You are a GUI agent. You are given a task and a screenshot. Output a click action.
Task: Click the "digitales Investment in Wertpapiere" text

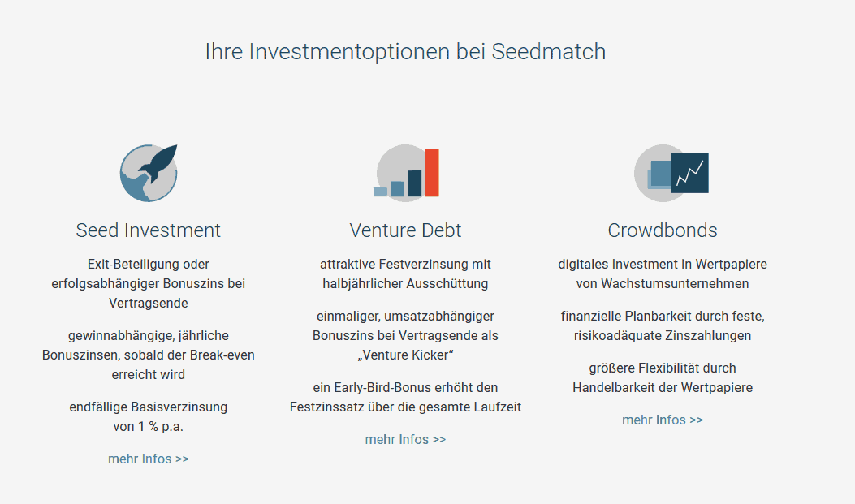[663, 274]
